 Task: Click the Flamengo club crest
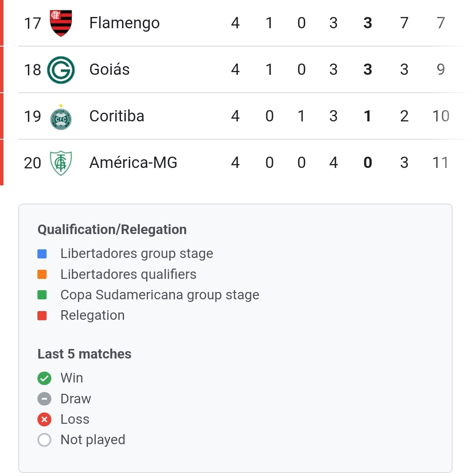pos(61,23)
